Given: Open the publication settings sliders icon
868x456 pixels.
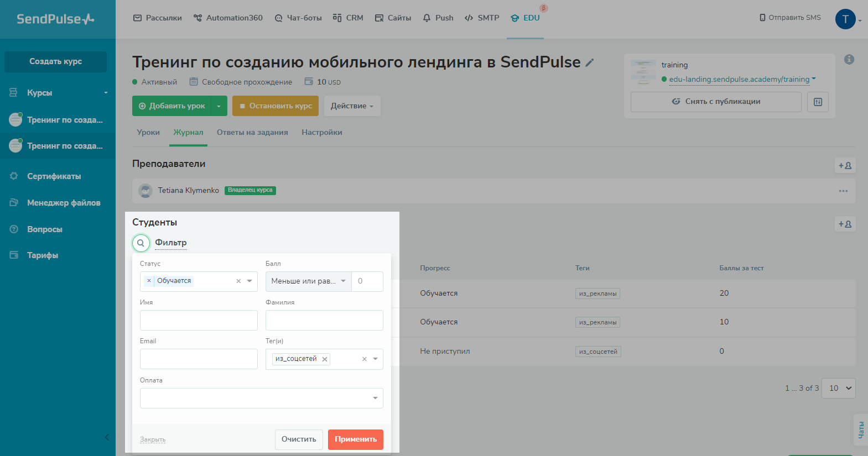Looking at the screenshot, I should point(818,102).
